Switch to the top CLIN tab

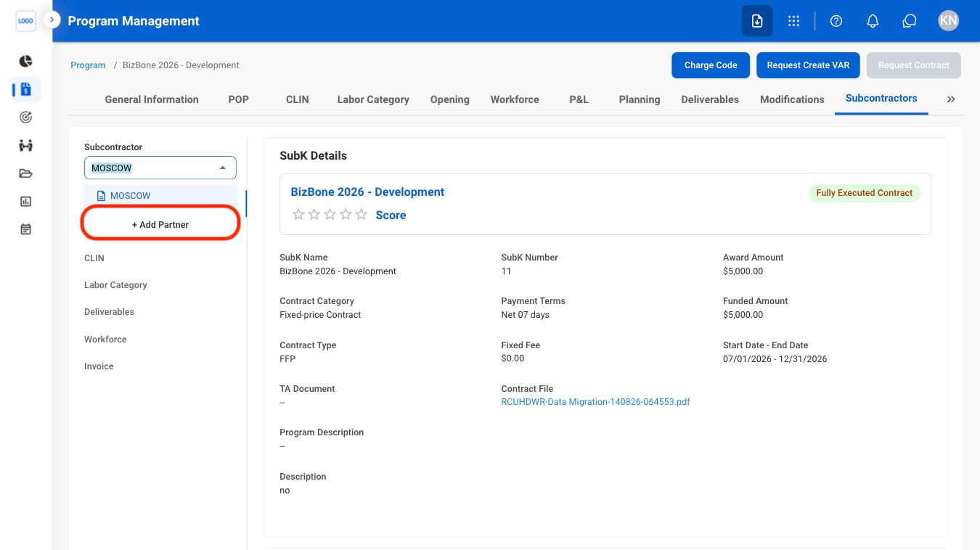tap(298, 99)
